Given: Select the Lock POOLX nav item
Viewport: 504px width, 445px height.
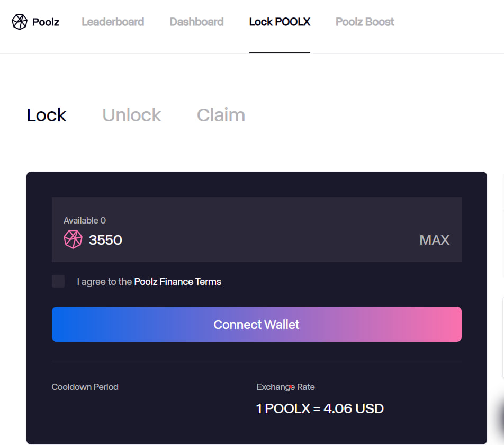Looking at the screenshot, I should click(x=280, y=22).
